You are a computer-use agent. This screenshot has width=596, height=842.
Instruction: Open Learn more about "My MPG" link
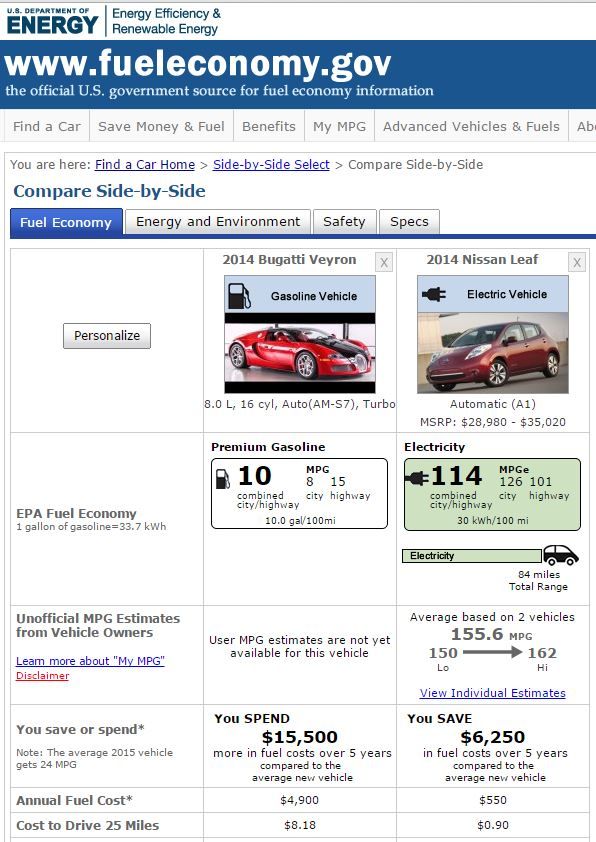(x=90, y=661)
